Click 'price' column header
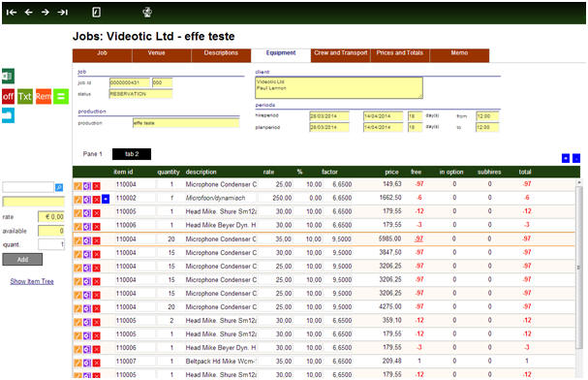The width and height of the screenshot is (588, 380). [x=391, y=172]
